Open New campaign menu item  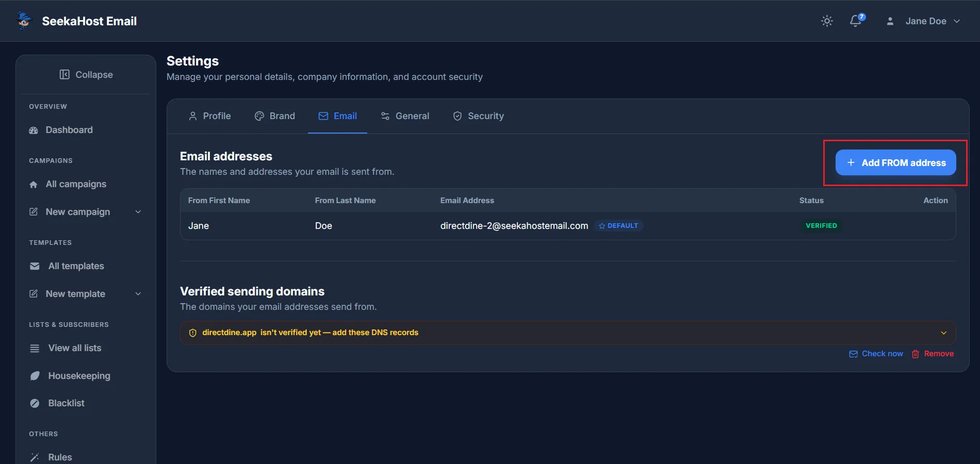(x=86, y=212)
